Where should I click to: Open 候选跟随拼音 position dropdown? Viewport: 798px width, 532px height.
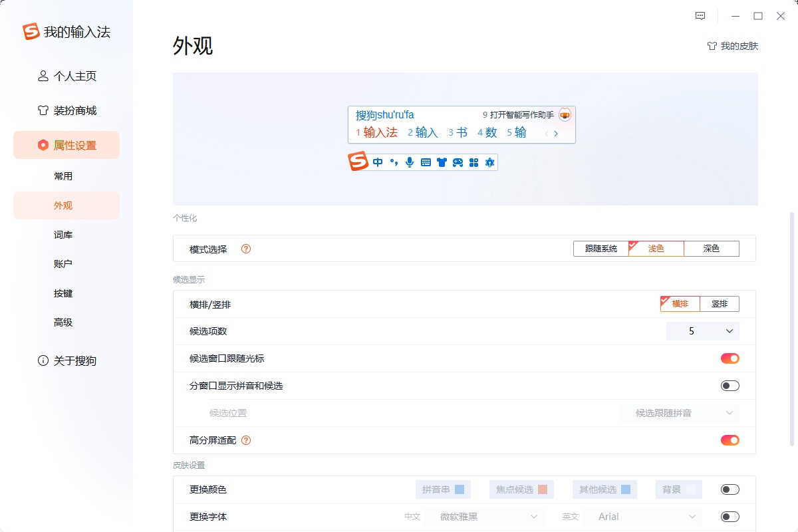click(679, 413)
